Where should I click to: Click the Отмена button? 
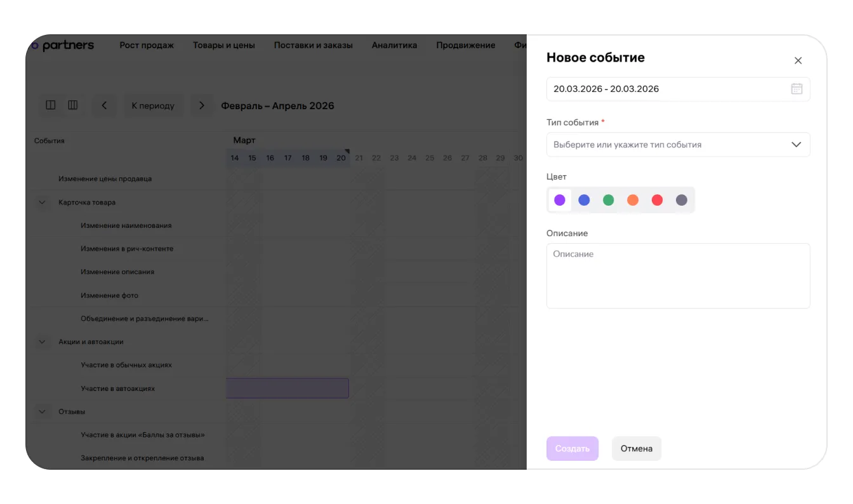point(636,448)
